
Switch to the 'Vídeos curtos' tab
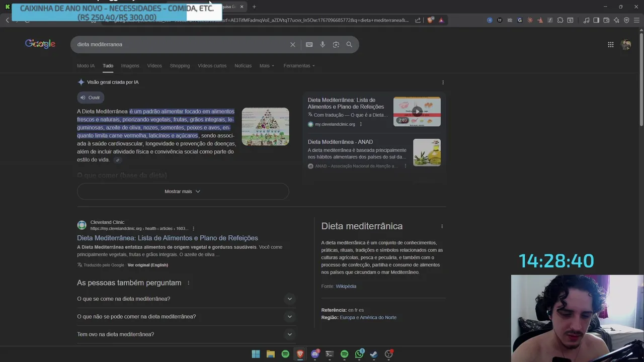(212, 66)
